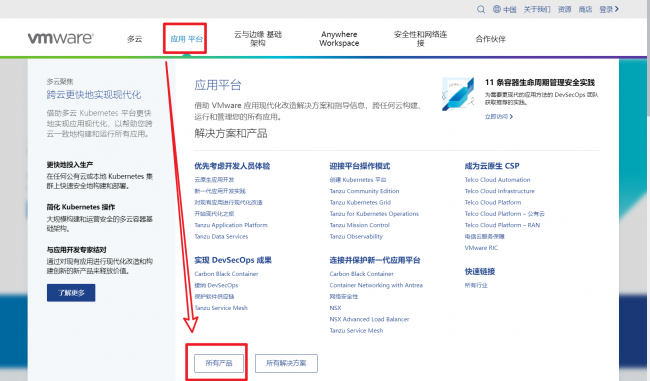Viewport: 650px width, 381px height.
Task: Click the search magnifier icon
Action: click(x=481, y=9)
